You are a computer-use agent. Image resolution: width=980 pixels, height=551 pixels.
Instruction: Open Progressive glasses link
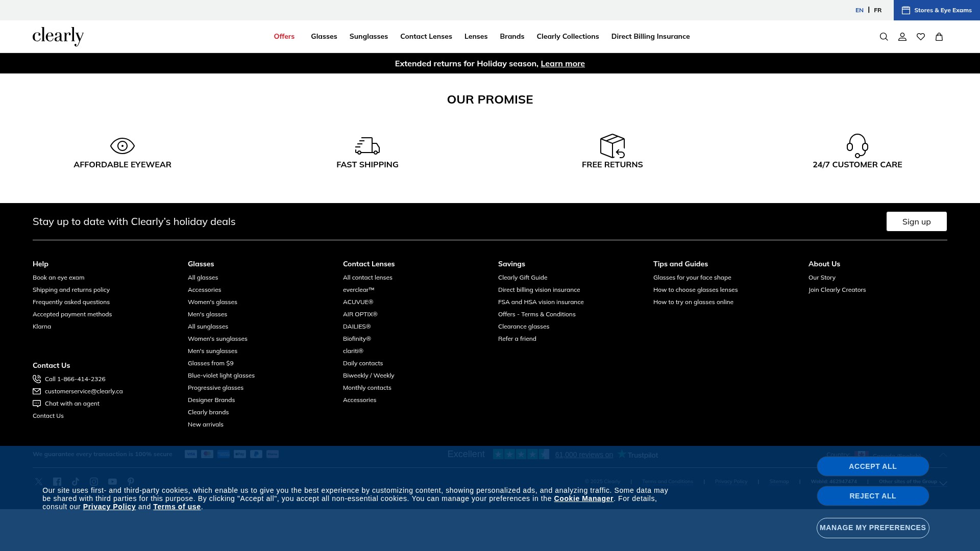point(215,388)
